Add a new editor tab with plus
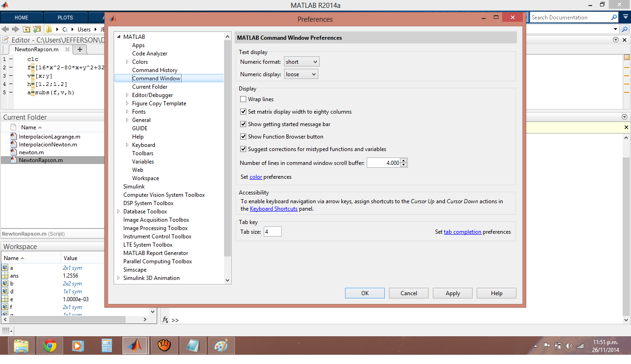 pyautogui.click(x=79, y=49)
